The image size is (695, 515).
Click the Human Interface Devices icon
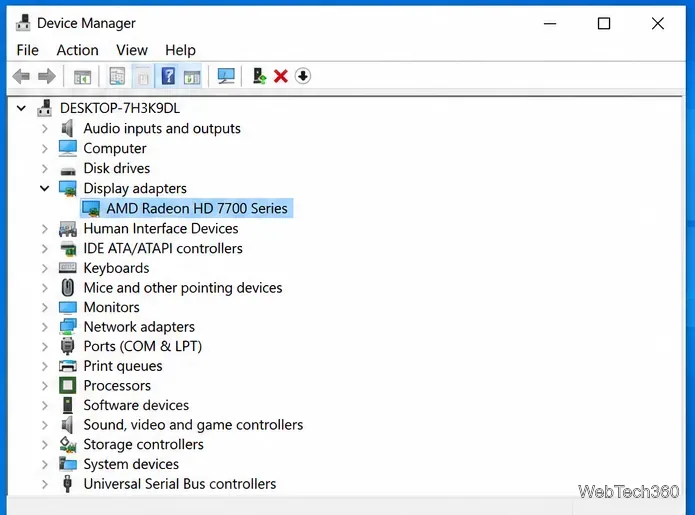(x=68, y=229)
